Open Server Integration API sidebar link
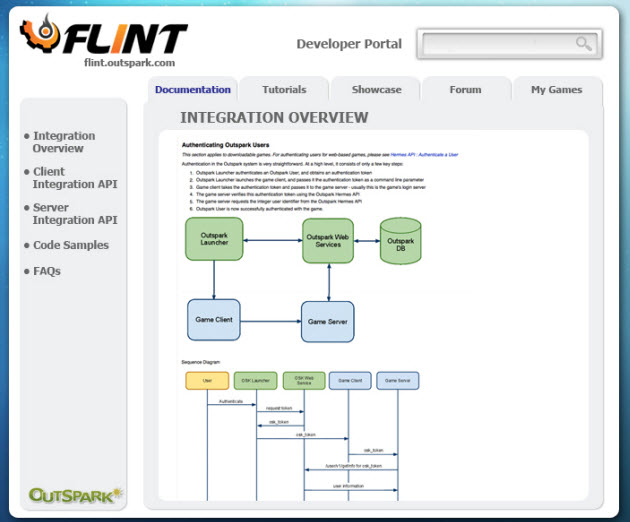Screen dimensions: 630x522 click(75, 213)
